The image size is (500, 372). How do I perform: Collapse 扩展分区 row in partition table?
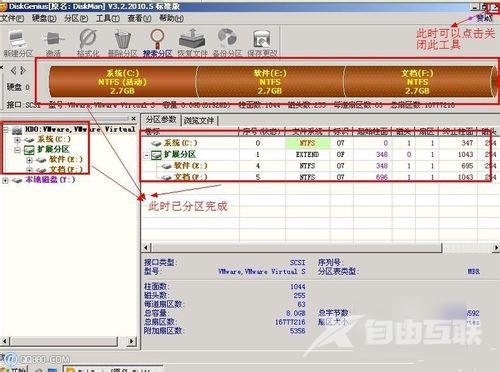(x=146, y=155)
